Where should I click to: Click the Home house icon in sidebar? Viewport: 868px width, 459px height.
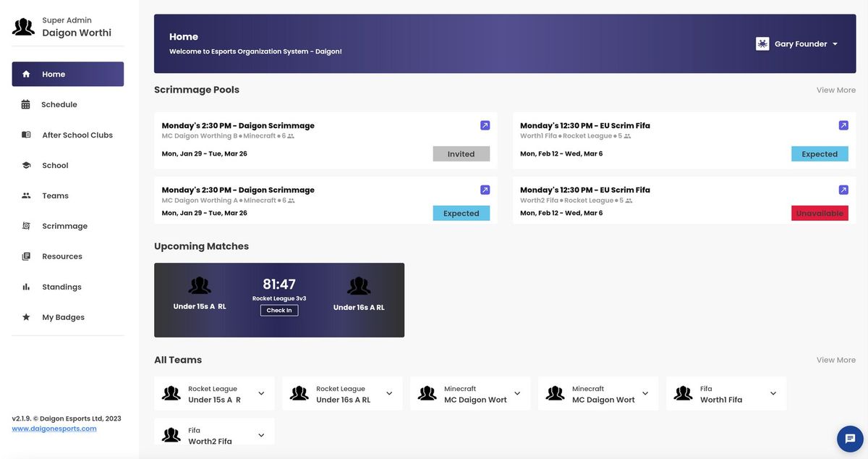(26, 74)
